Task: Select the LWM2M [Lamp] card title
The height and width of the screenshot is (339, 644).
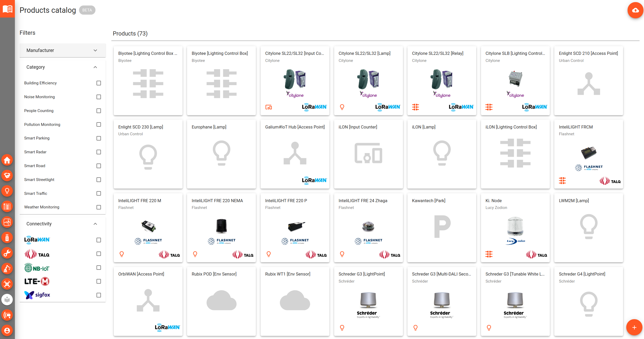Action: tap(574, 201)
